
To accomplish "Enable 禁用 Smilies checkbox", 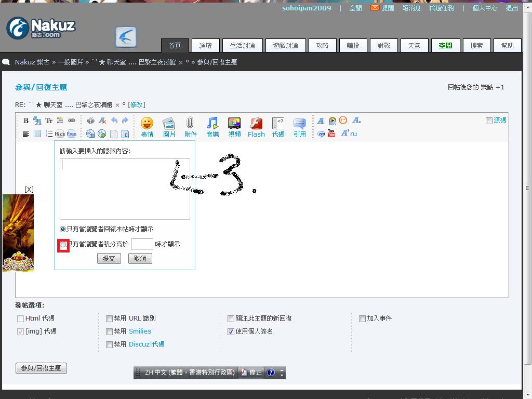I will [x=109, y=331].
